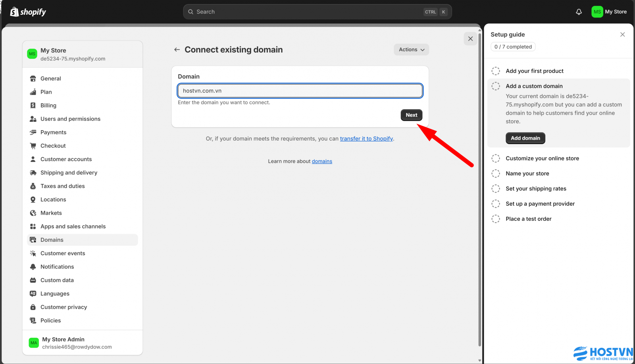Click the Shopify logo
635x364 pixels.
click(28, 12)
